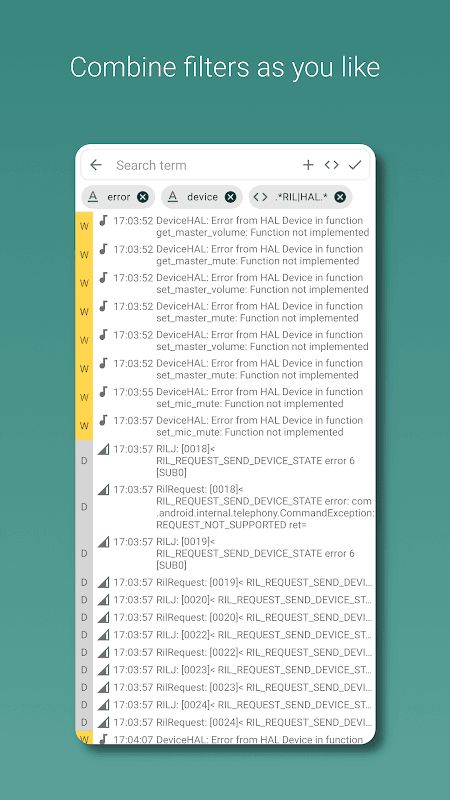Image resolution: width=450 pixels, height=800 pixels.
Task: Open the 17:03:55 set_mic_mute log entry
Action: click(x=226, y=397)
